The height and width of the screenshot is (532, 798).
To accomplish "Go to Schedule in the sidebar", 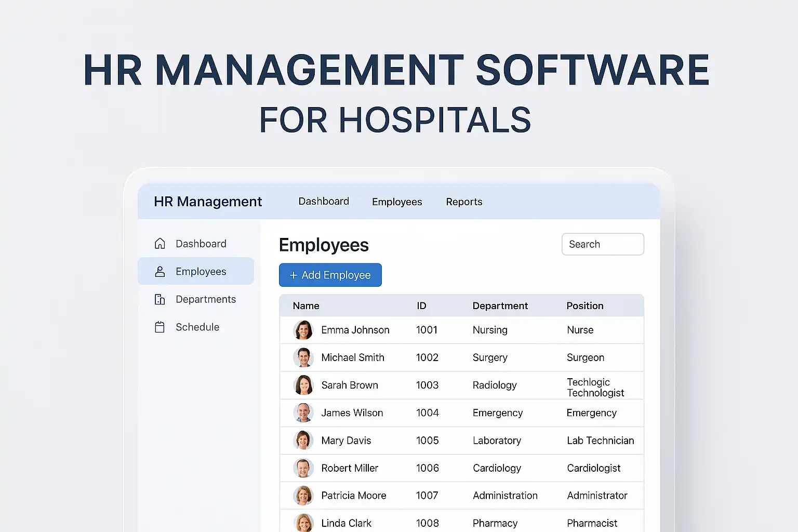I will (197, 327).
